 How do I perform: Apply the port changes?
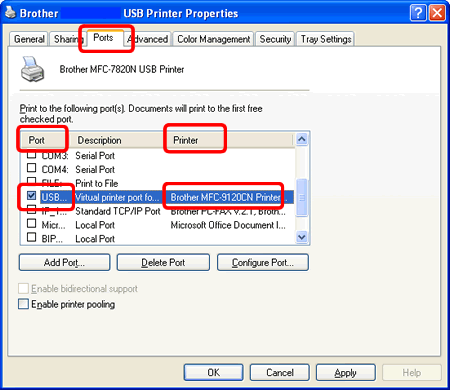tap(346, 372)
